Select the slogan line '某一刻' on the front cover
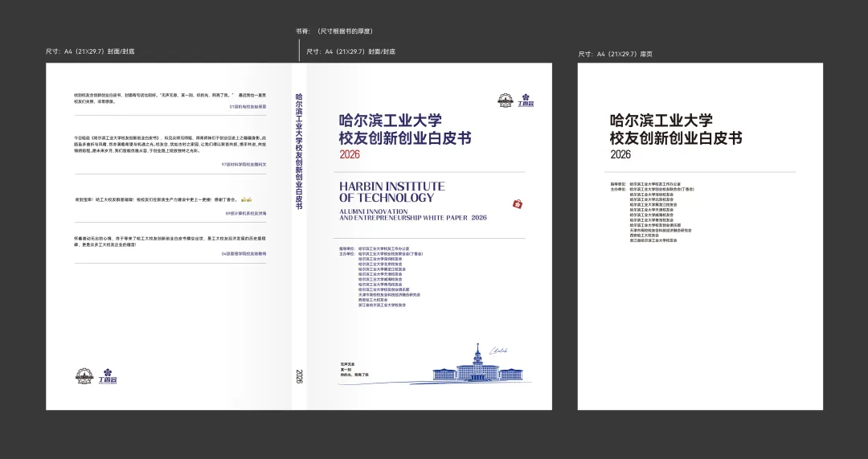The width and height of the screenshot is (868, 459). 346,369
